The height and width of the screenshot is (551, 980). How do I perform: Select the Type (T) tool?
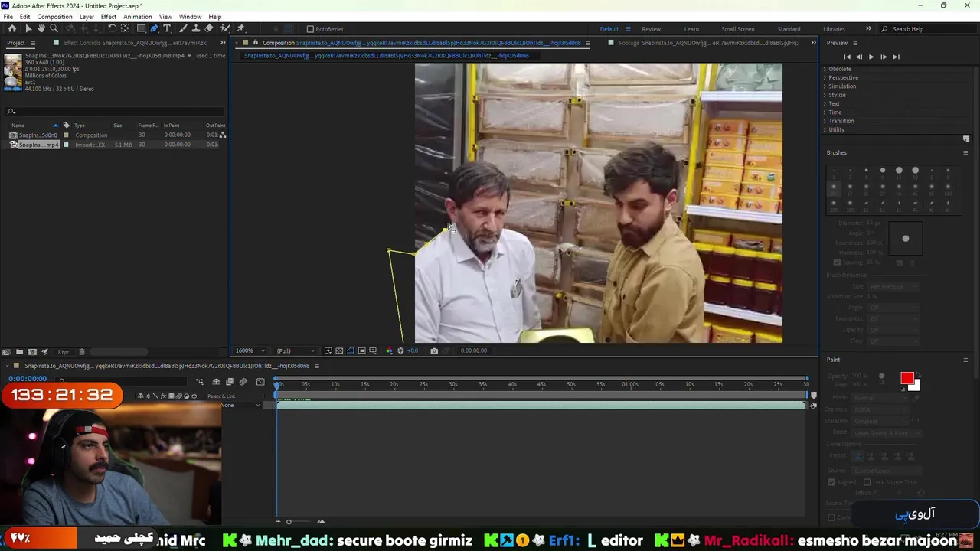tap(167, 28)
